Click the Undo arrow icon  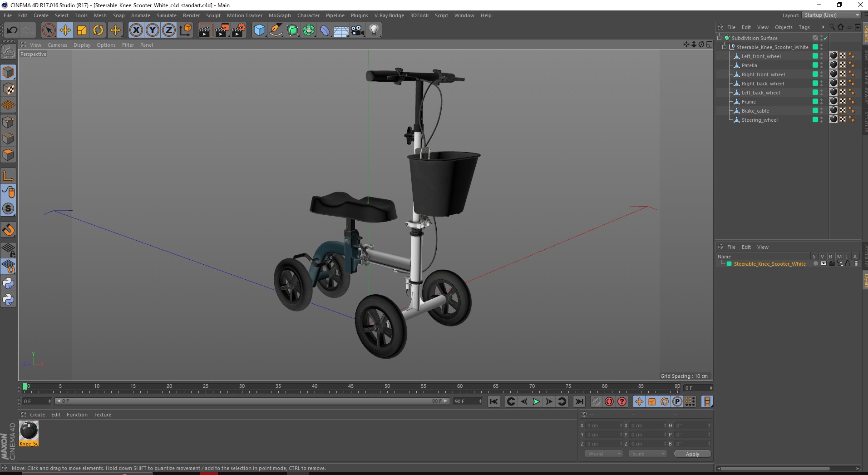pos(12,30)
